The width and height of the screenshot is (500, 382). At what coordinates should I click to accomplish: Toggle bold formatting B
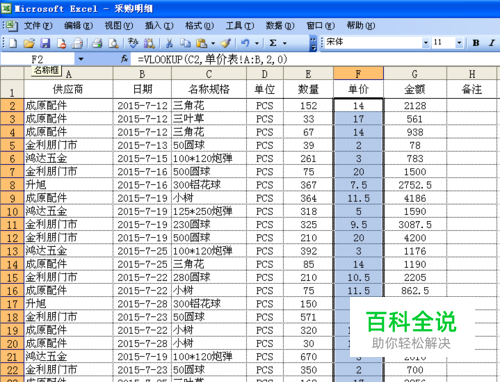coord(476,43)
